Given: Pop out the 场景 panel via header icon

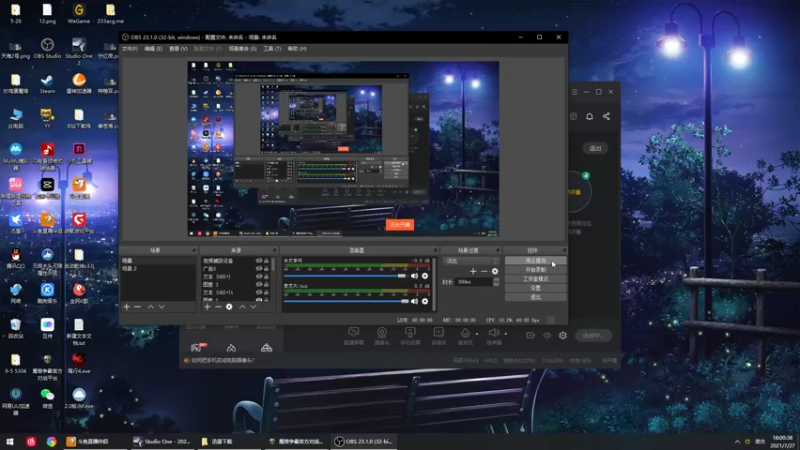Looking at the screenshot, I should pos(193,251).
